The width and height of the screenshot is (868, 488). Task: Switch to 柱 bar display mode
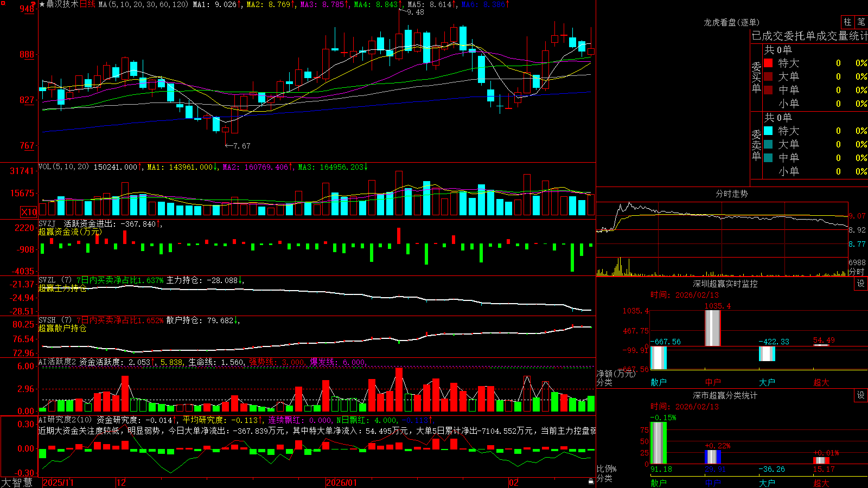point(847,22)
